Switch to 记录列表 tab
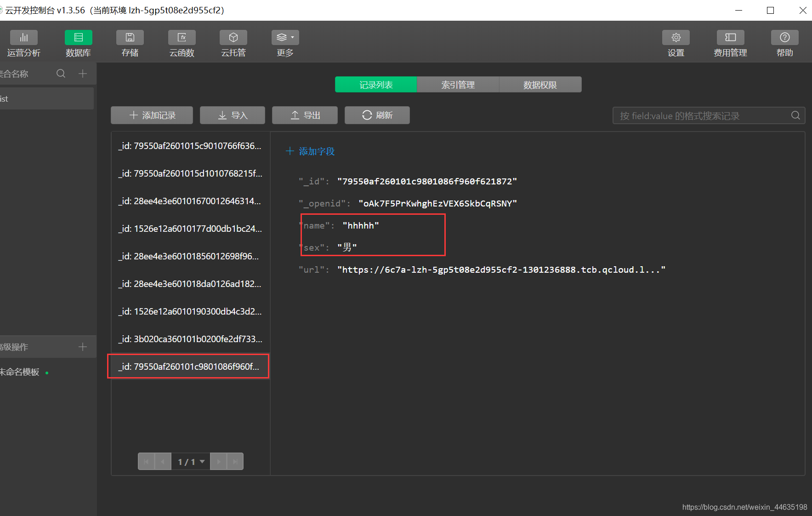Screen dimensions: 812x516 (376, 85)
